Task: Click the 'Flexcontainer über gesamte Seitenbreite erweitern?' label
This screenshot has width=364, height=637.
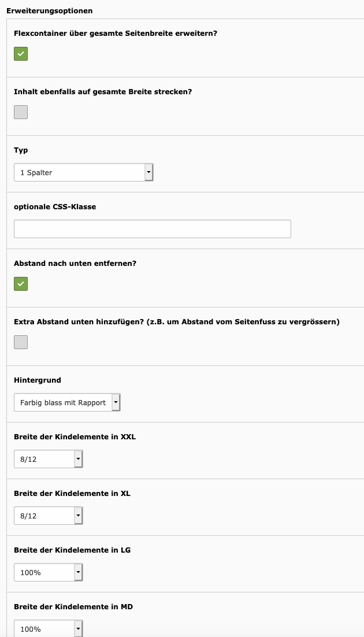Action: (116, 33)
